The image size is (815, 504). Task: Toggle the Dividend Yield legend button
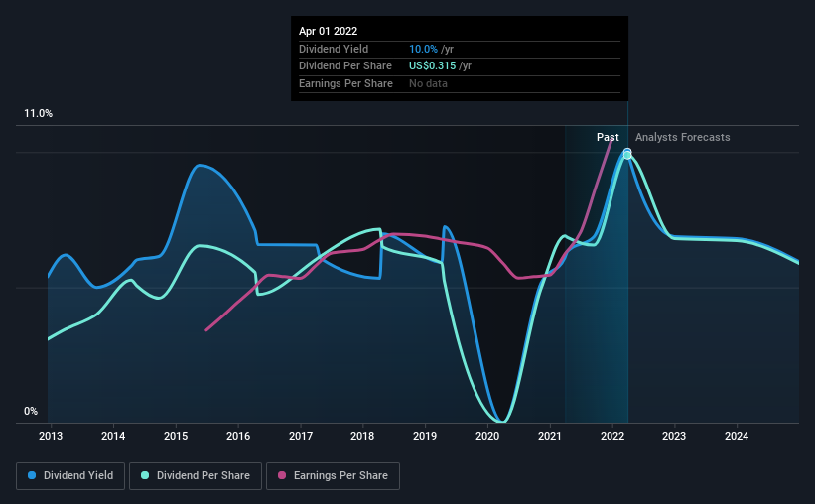click(70, 476)
